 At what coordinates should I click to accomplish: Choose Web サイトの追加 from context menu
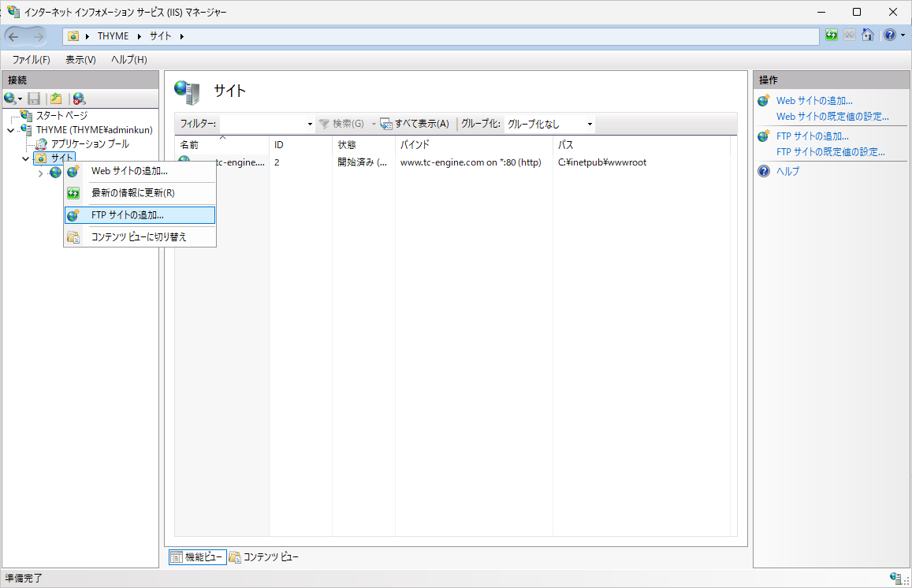(x=140, y=171)
